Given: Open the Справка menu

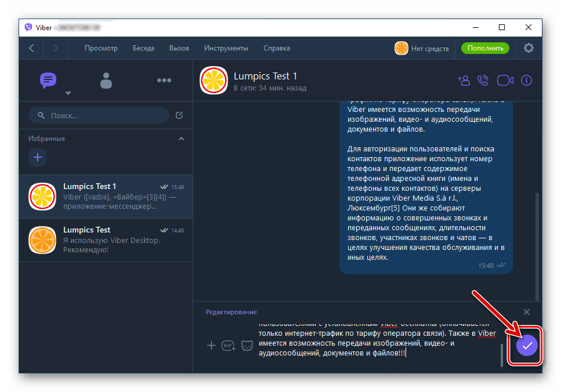Looking at the screenshot, I should [x=277, y=48].
